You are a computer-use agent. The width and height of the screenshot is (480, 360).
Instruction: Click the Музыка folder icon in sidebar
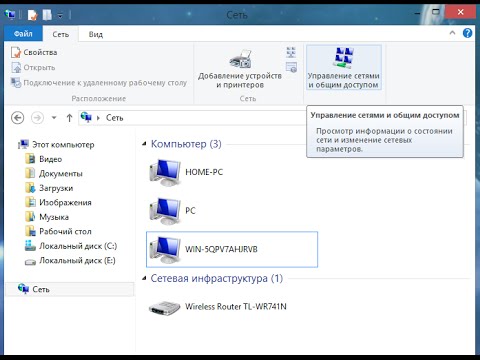click(30, 217)
